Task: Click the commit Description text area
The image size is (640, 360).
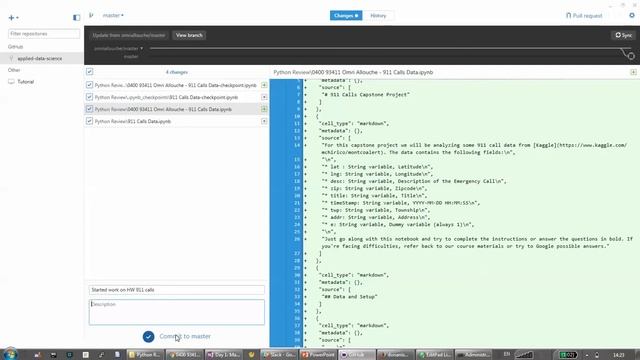Action: [x=176, y=312]
